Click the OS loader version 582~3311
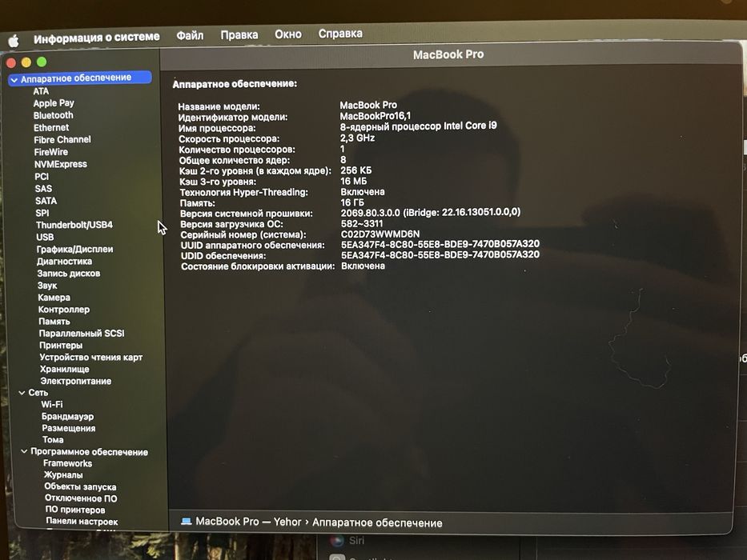This screenshot has height=560, width=747. click(362, 223)
